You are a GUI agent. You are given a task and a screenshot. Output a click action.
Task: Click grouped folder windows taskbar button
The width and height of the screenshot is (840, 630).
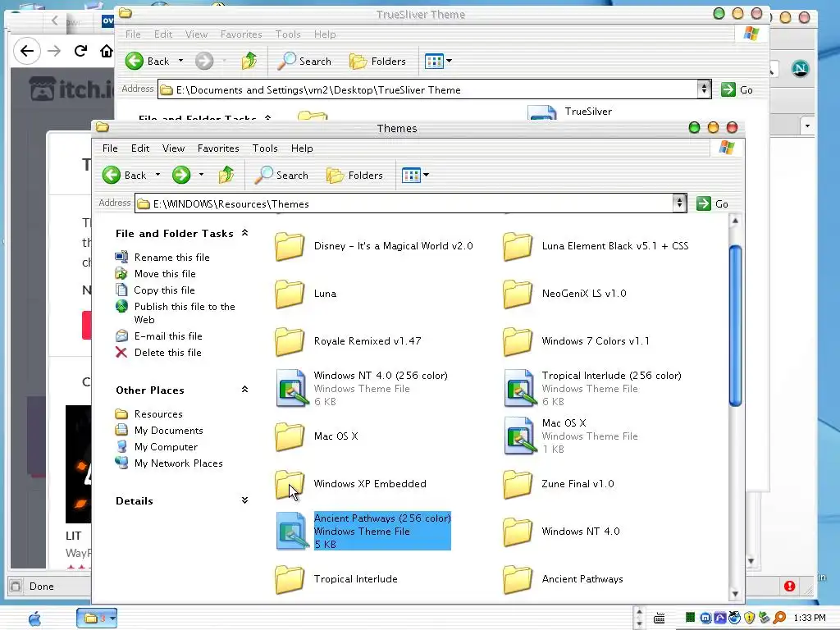tap(97, 619)
